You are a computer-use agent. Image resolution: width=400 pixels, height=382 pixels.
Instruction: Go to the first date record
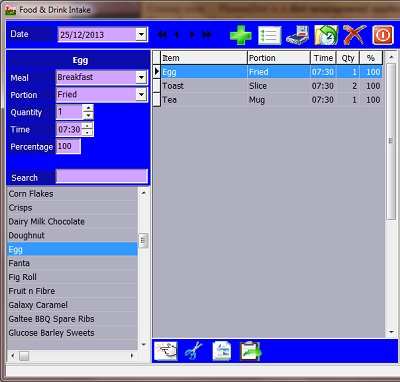pos(162,35)
